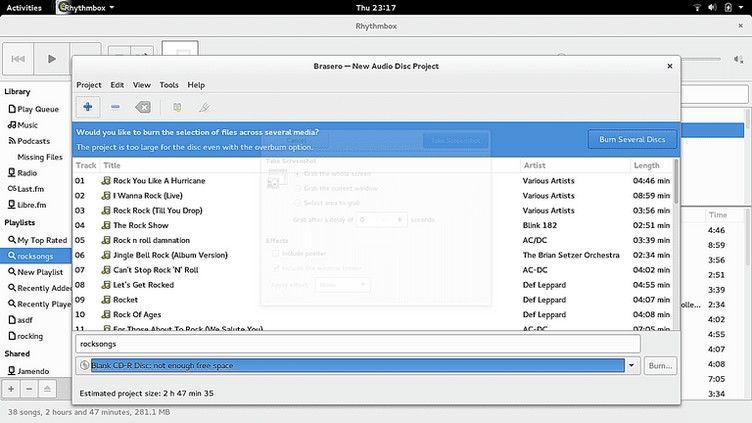Viewport: 752px width, 423px height.
Task: Open Play Queue in Rhythmbox sidebar
Action: pyautogui.click(x=38, y=109)
